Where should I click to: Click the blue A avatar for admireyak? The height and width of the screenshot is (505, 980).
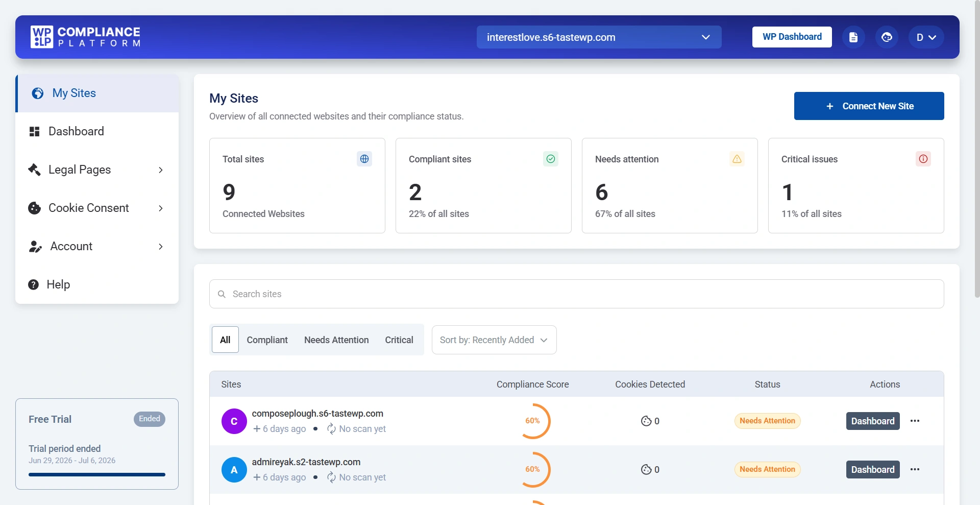(x=234, y=470)
